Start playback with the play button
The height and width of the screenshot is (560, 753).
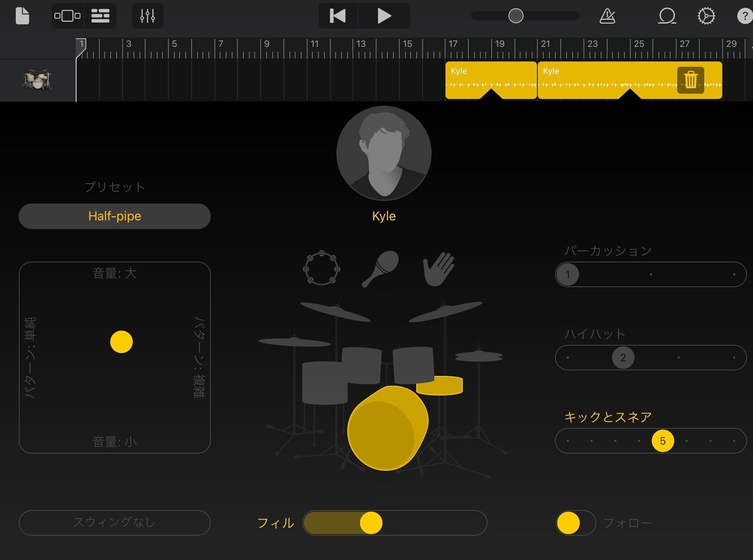(384, 16)
